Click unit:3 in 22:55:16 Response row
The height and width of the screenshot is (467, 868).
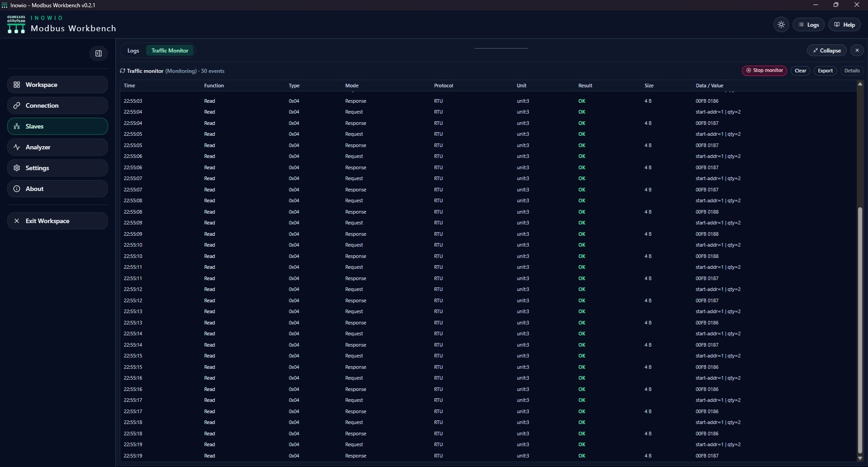[x=523, y=389]
